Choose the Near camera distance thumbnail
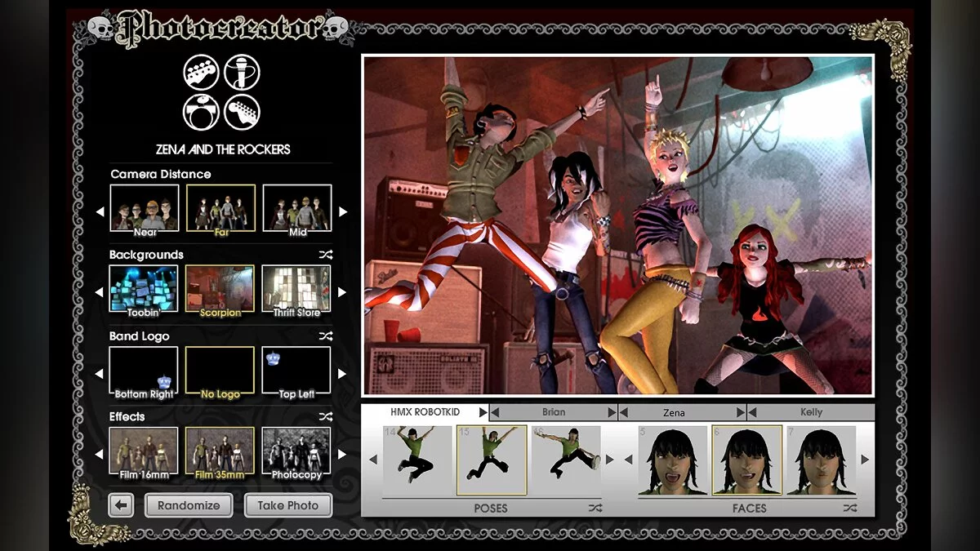 point(145,208)
